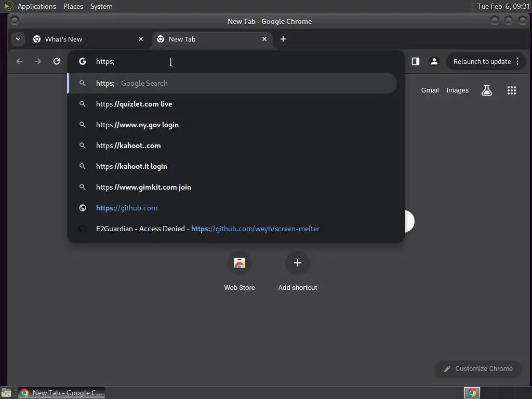Close the New Tab tab

pos(264,39)
